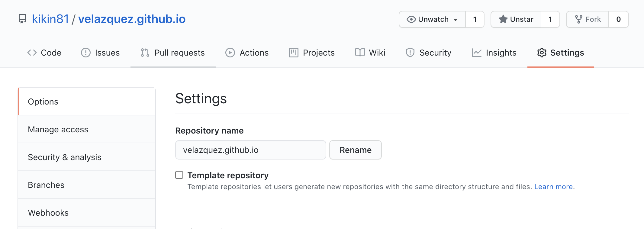Click the star icon on Unstar button

(503, 19)
